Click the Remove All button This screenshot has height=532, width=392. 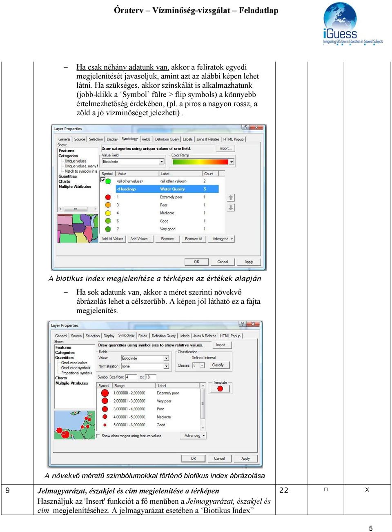pyautogui.click(x=194, y=239)
